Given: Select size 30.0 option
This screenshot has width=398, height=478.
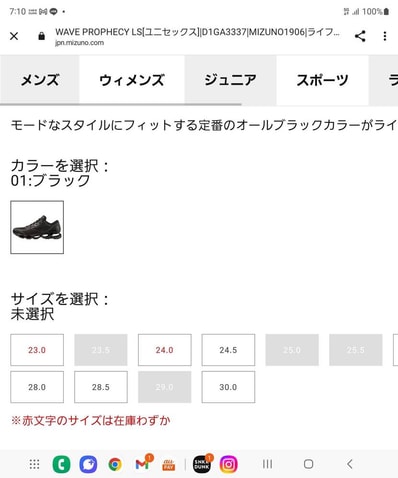Looking at the screenshot, I should (x=228, y=387).
